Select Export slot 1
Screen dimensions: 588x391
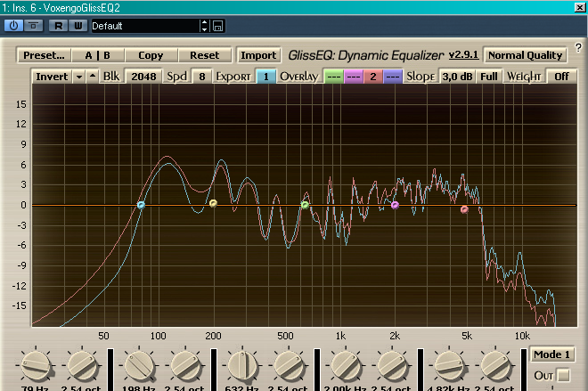(265, 77)
